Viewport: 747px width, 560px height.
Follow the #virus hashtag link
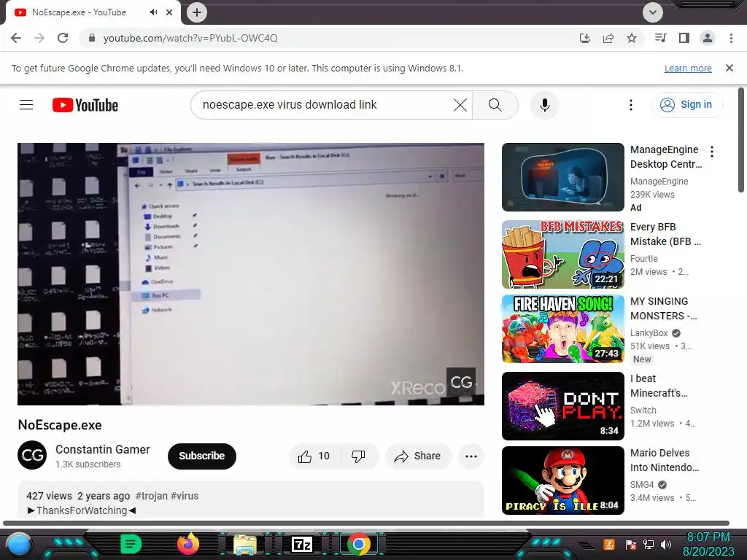pos(185,496)
